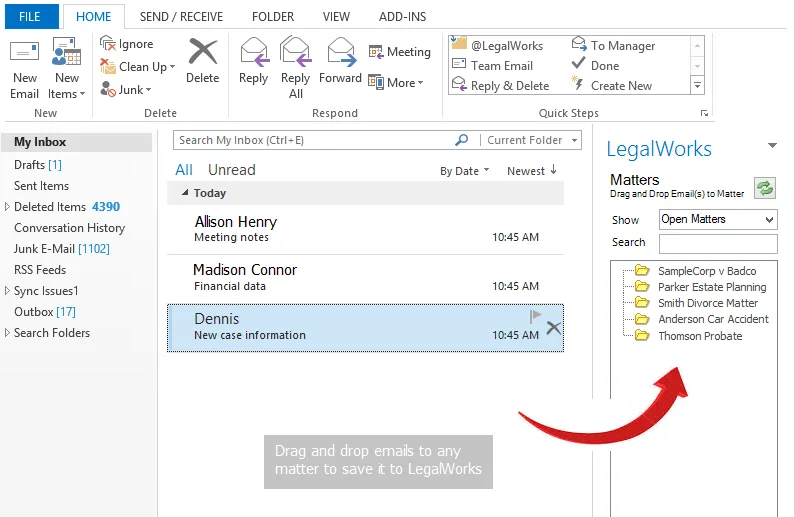This screenshot has height=517, width=794.
Task: Toggle Newest sort order
Action: coord(532,171)
